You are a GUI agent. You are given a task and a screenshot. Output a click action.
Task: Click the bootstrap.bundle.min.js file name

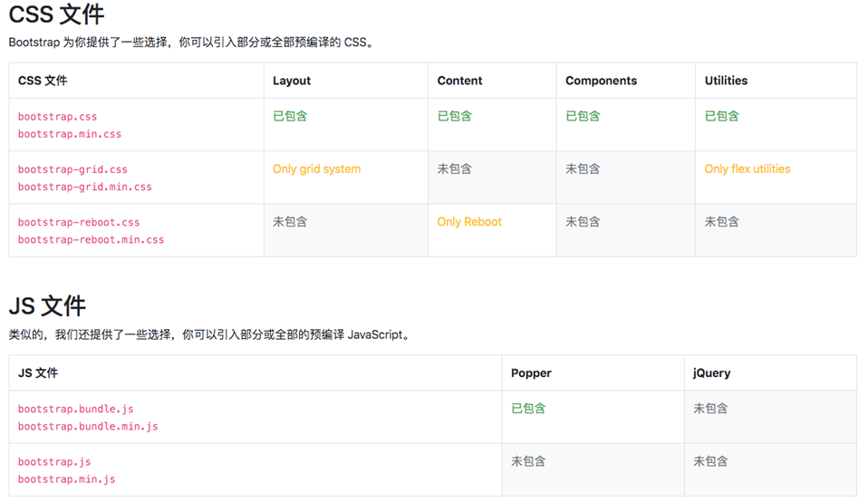point(88,427)
